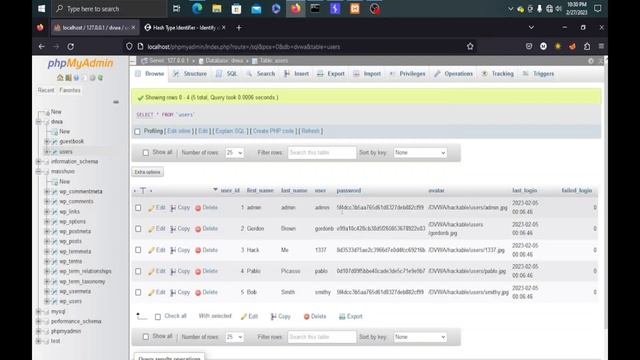Go back to previous page
Image resolution: width=640 pixels, height=360 pixels.
[42, 47]
